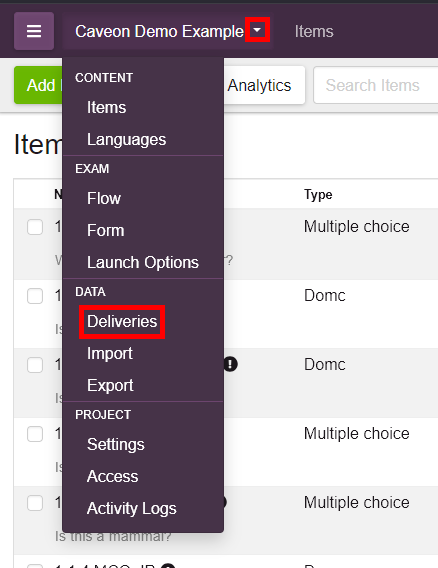
Task: Focus the Search Items field
Action: click(x=376, y=85)
